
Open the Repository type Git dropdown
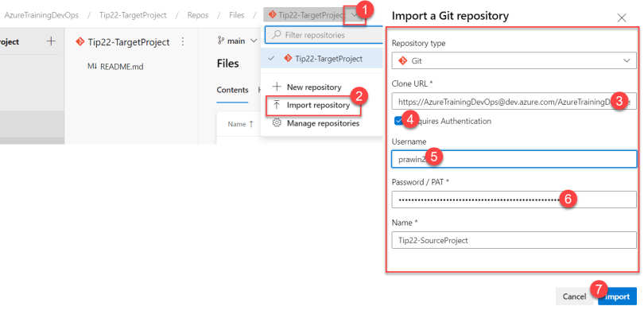coord(514,60)
